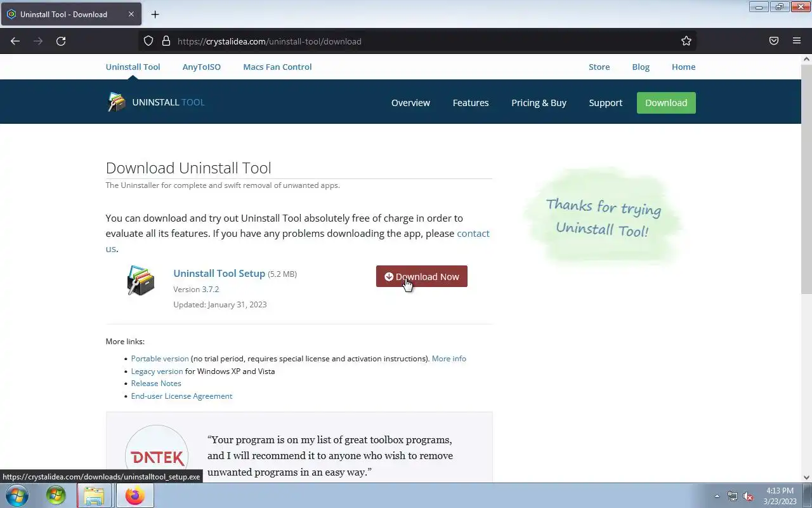This screenshot has height=508, width=812.
Task: Click the Uninstall Tool Setup product icon
Action: 140,281
